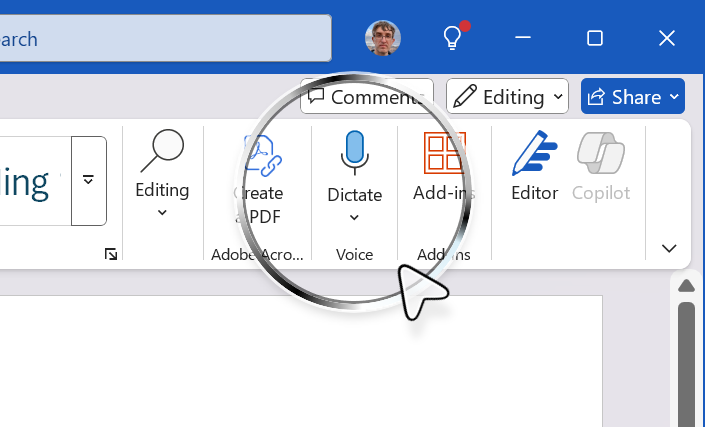
Task: Open the Share dropdown arrow
Action: pos(674,97)
